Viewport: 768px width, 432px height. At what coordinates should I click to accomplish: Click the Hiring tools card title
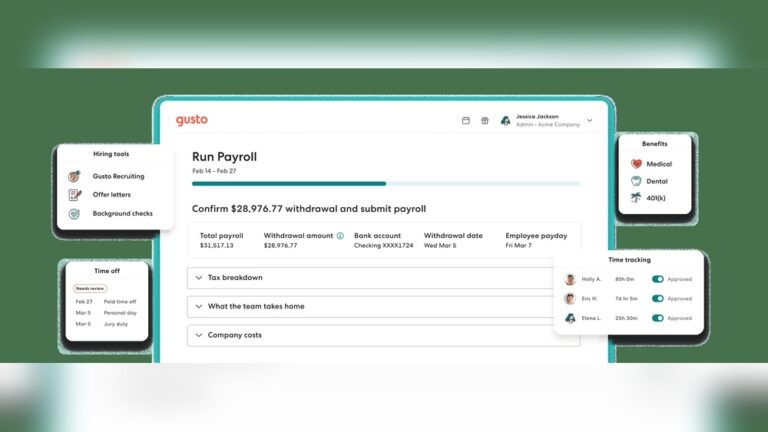tap(111, 154)
